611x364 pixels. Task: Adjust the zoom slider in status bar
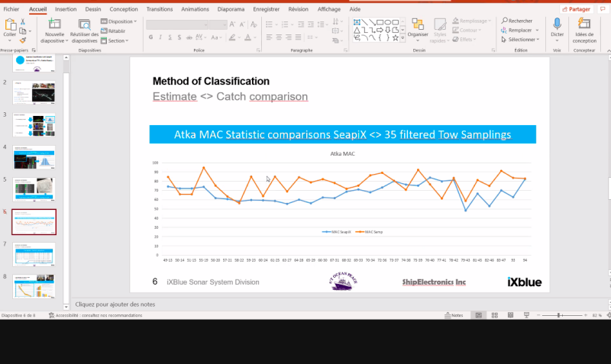(x=560, y=315)
